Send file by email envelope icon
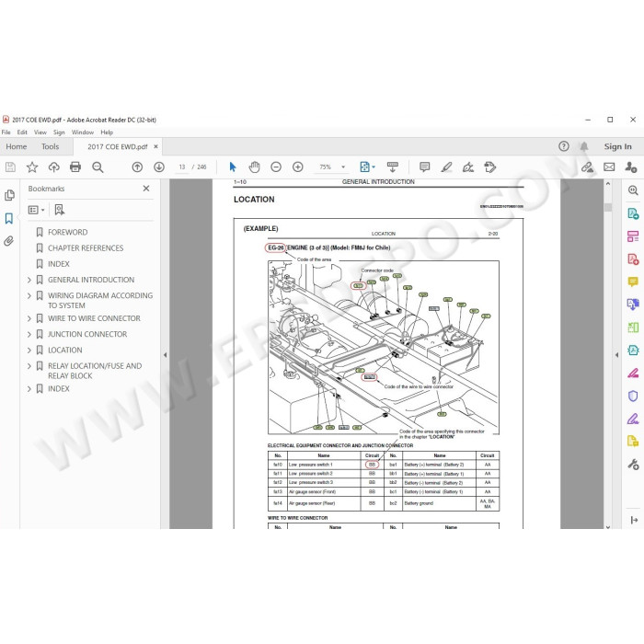Screen dimensions: 644x644 coord(609,167)
